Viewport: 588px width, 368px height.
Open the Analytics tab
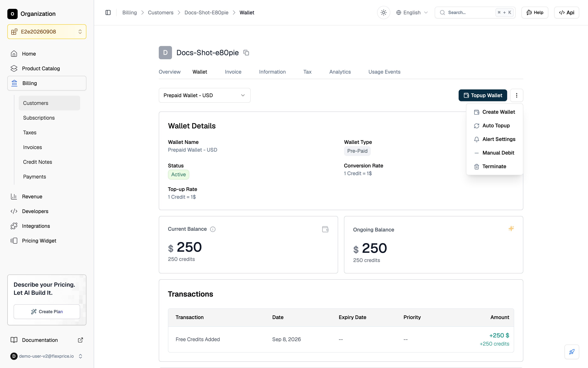(x=340, y=72)
